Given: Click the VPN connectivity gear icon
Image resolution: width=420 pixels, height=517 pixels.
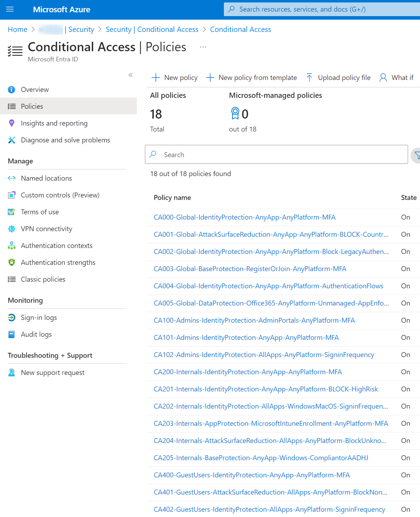Looking at the screenshot, I should [x=12, y=229].
